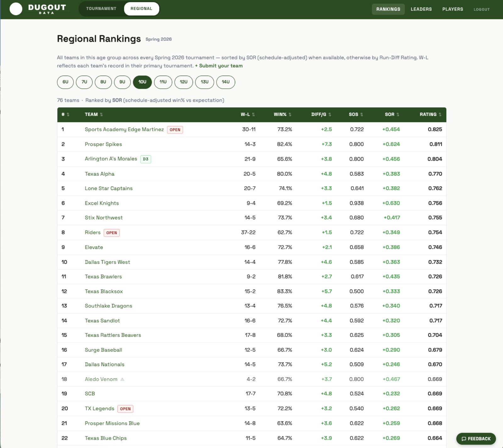
Task: Open the Submit your team form
Action: [219, 66]
